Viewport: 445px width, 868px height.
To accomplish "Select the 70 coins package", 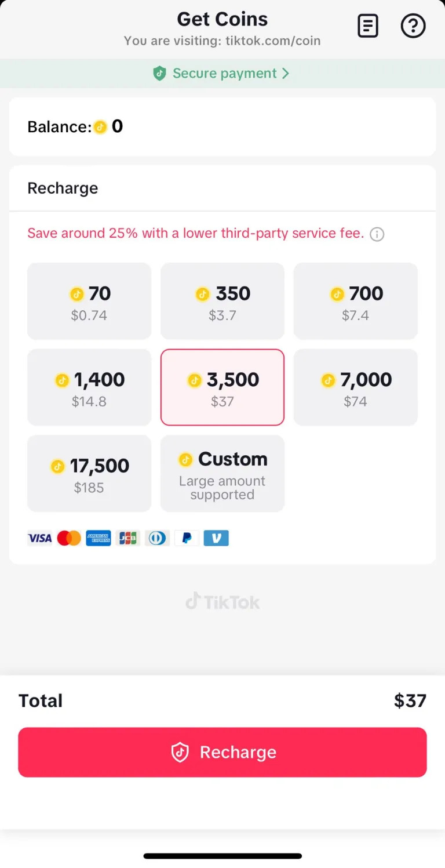I will click(89, 301).
